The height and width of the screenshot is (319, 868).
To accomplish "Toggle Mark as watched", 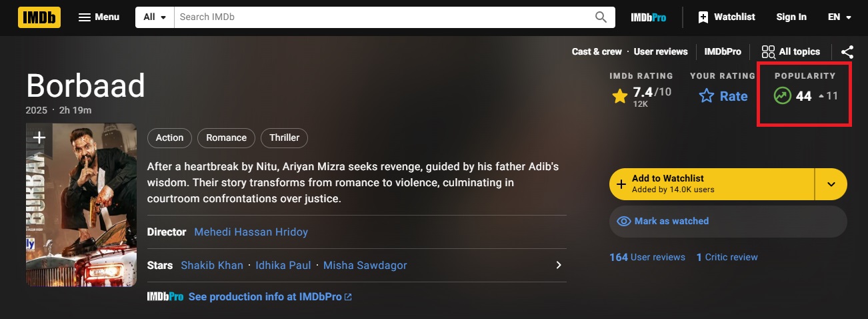I will point(728,222).
